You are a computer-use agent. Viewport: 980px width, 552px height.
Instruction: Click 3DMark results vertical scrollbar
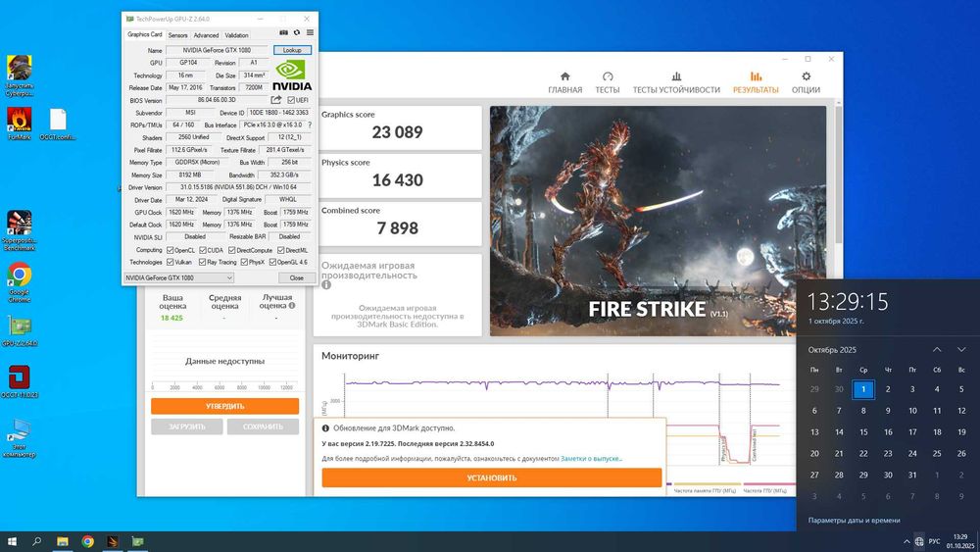838,176
